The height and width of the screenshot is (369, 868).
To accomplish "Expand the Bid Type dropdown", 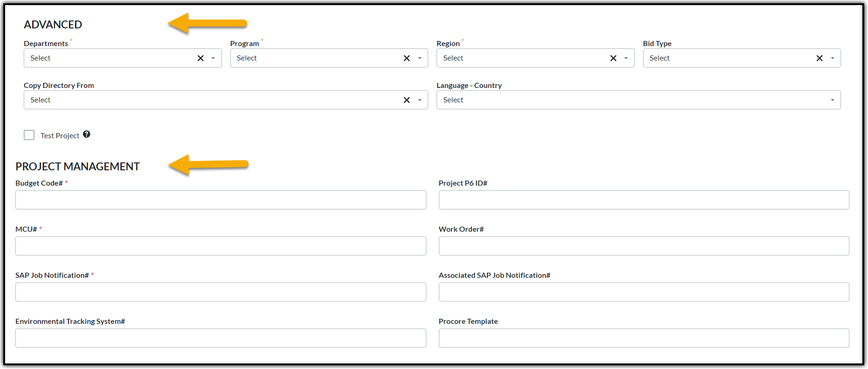I will pos(832,58).
